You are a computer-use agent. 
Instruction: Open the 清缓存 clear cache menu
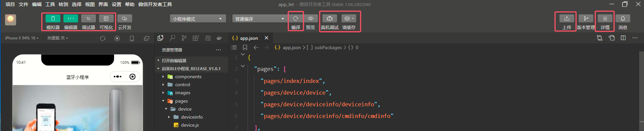(x=349, y=18)
